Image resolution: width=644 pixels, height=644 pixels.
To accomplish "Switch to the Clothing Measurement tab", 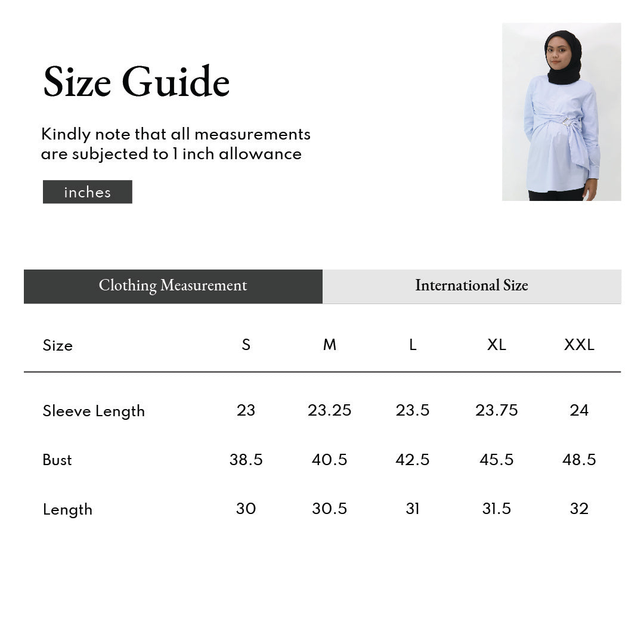I will click(x=173, y=286).
